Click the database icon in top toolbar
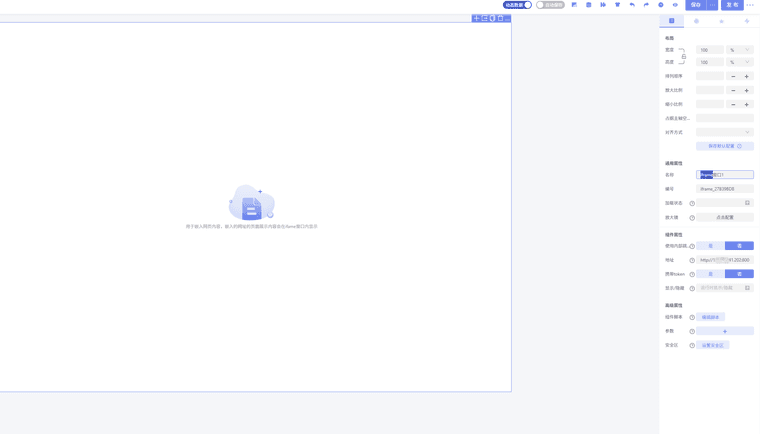The image size is (760, 434). [588, 5]
